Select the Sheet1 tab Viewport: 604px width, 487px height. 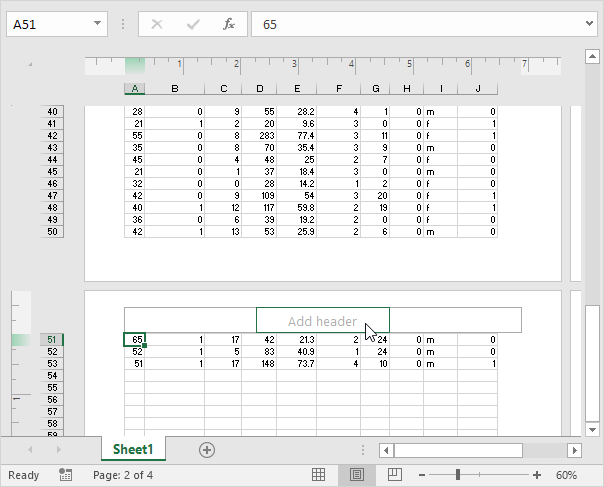pyautogui.click(x=133, y=449)
